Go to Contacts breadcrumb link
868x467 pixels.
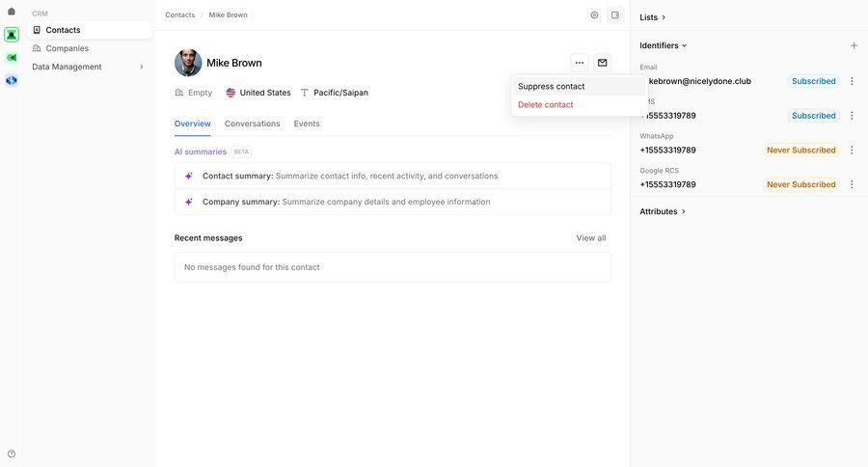coord(180,15)
